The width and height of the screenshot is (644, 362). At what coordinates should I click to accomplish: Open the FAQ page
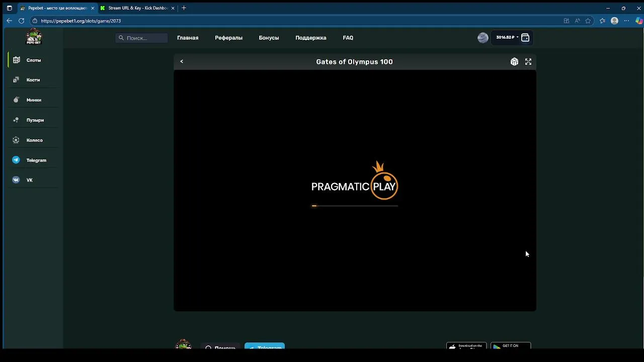[x=348, y=38]
